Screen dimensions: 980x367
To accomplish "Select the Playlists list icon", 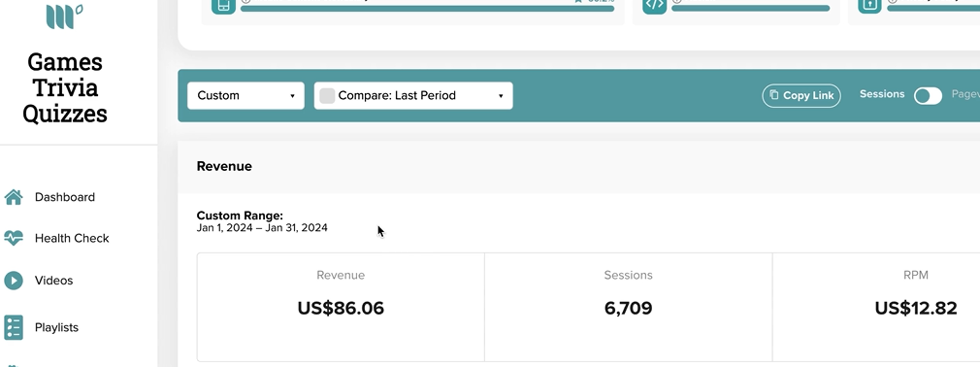I will pos(14,327).
